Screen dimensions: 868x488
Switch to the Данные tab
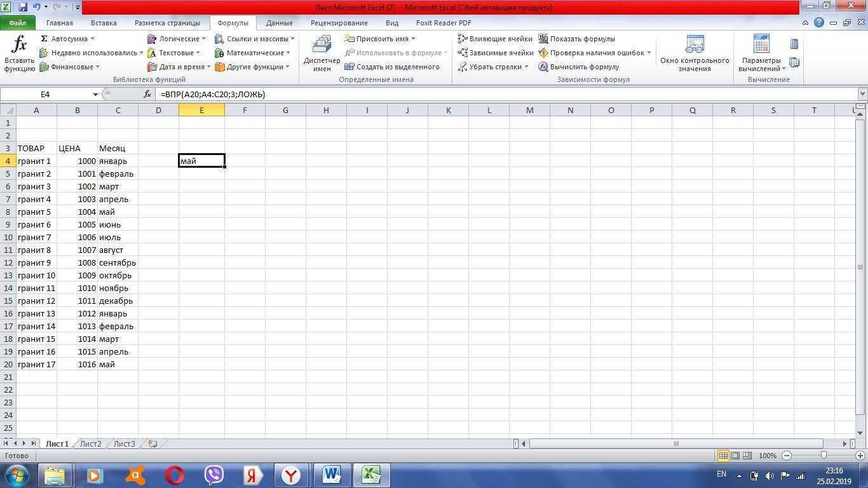(x=280, y=23)
